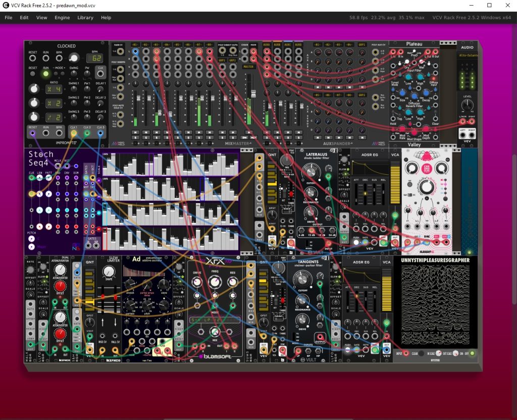Click the Plateau L In jack
Screen dimensions: 517x420
tap(393, 52)
